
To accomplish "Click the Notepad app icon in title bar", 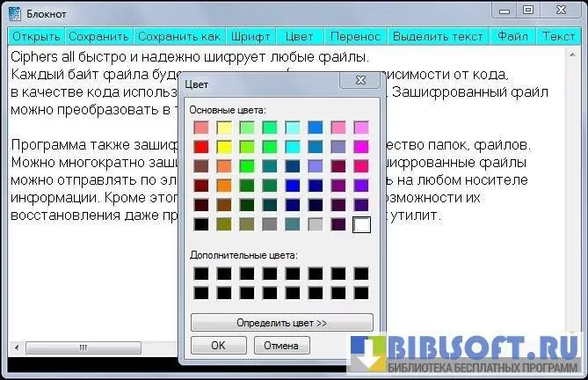I will pyautogui.click(x=15, y=11).
